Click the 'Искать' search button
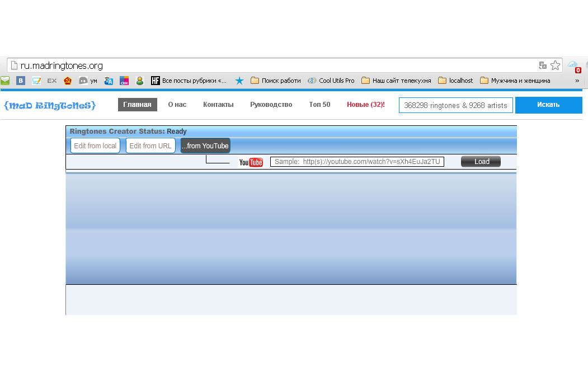The image size is (588, 371). coord(548,105)
